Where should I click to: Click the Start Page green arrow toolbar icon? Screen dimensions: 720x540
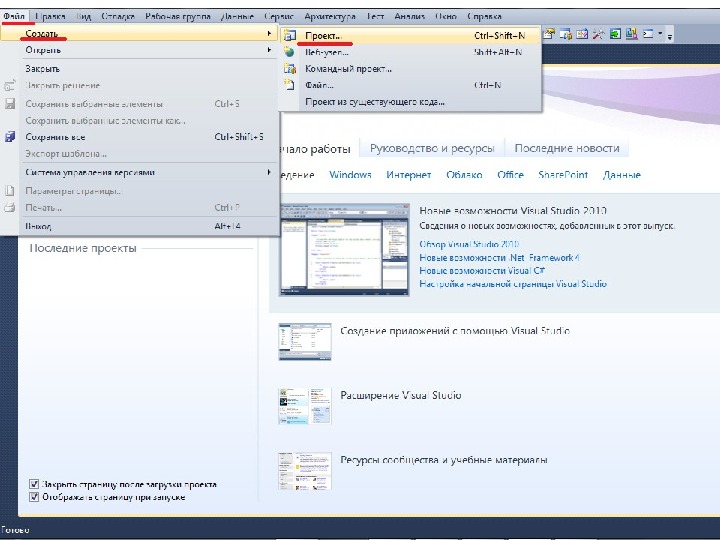coord(615,34)
